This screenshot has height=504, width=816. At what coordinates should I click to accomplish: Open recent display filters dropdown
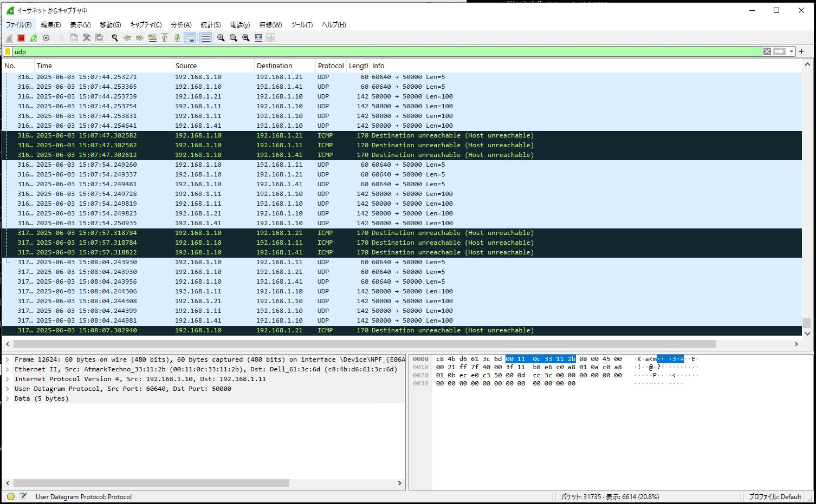(x=792, y=51)
